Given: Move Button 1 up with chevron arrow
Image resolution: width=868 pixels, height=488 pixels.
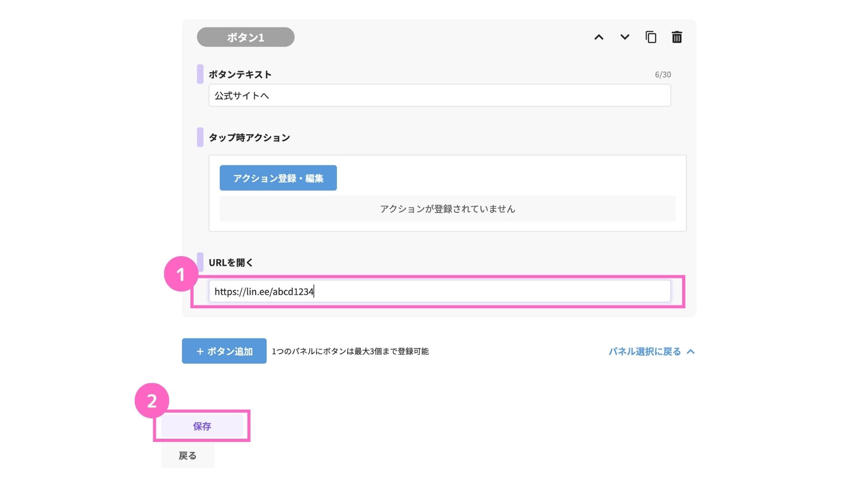Looking at the screenshot, I should click(599, 37).
